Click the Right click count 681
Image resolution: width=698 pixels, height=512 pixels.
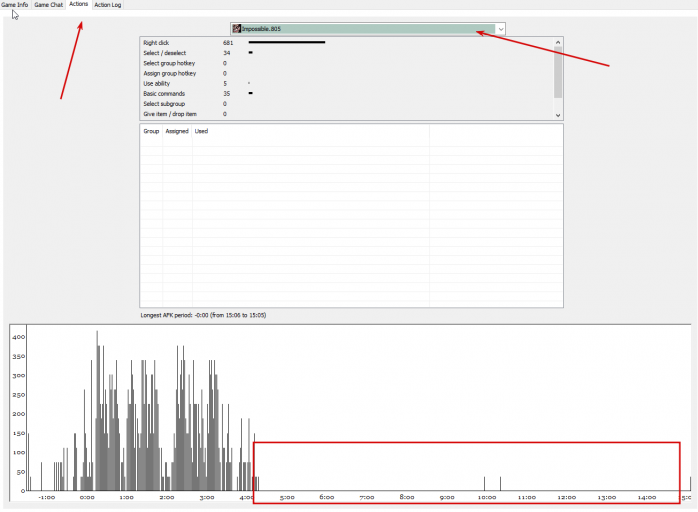pos(228,43)
